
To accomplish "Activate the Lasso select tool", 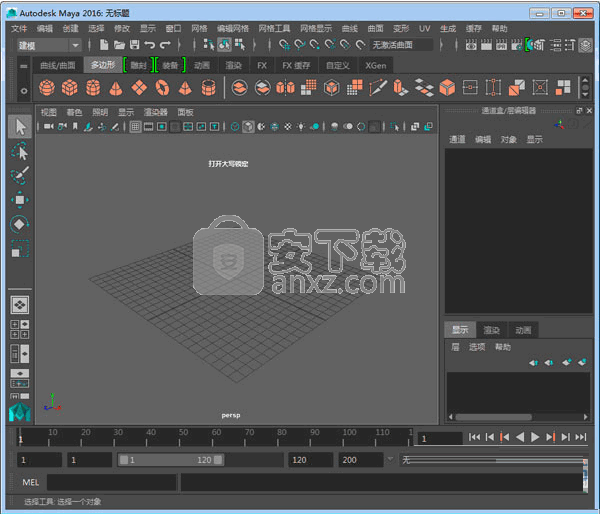I will coord(20,151).
